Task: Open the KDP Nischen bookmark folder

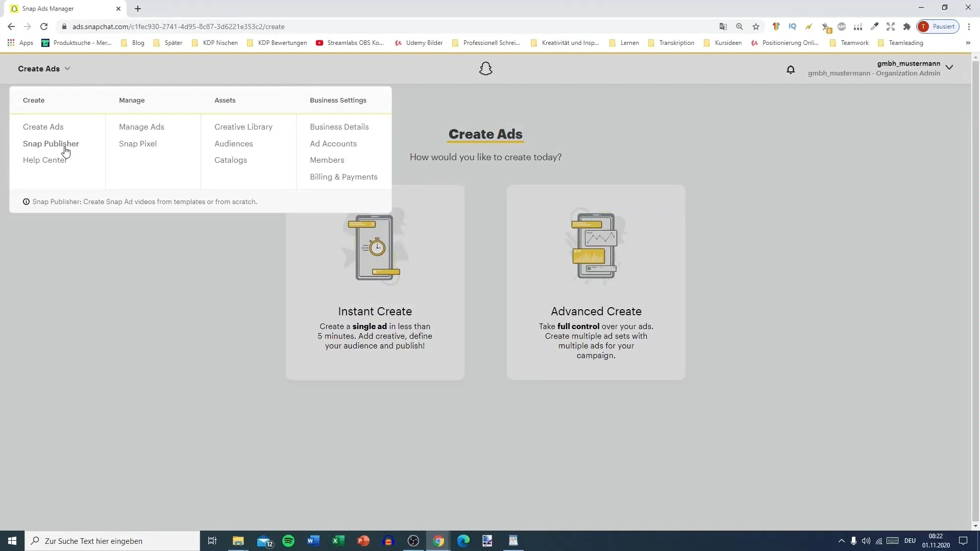Action: [x=214, y=43]
